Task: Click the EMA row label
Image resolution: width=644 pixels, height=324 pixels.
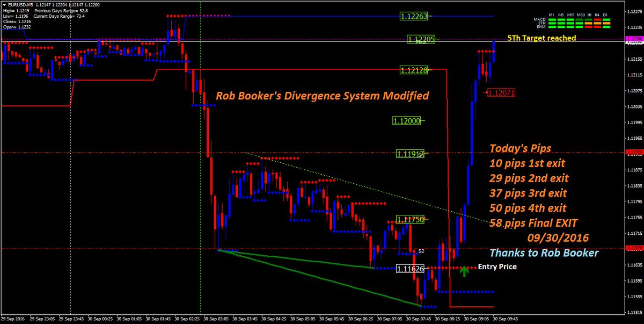Action: click(x=541, y=27)
